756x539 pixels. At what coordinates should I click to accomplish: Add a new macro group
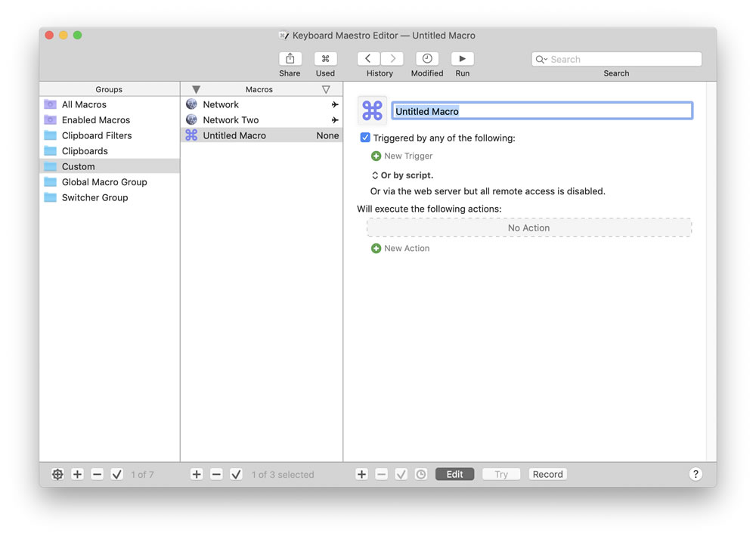click(77, 475)
